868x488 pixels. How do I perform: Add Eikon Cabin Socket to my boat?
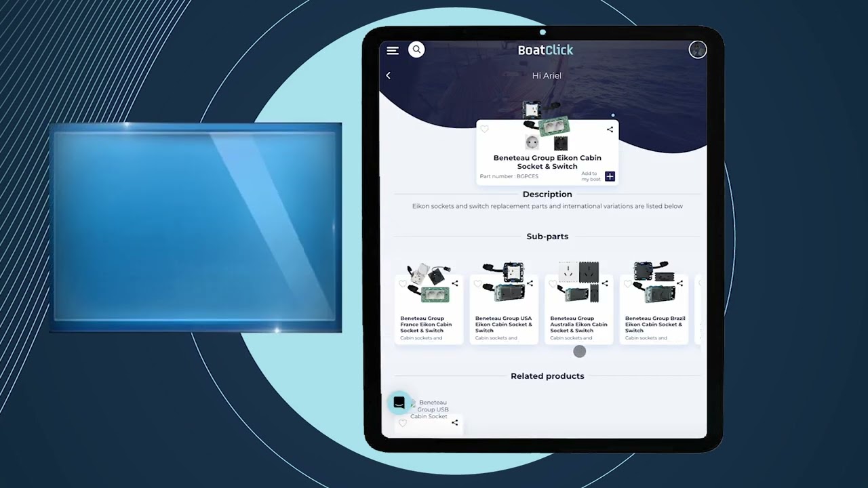(610, 176)
